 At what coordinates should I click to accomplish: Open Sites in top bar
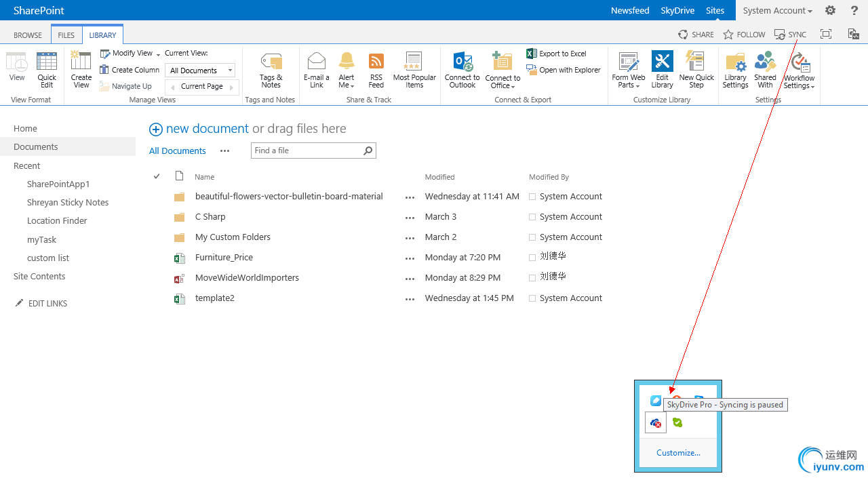pos(715,10)
